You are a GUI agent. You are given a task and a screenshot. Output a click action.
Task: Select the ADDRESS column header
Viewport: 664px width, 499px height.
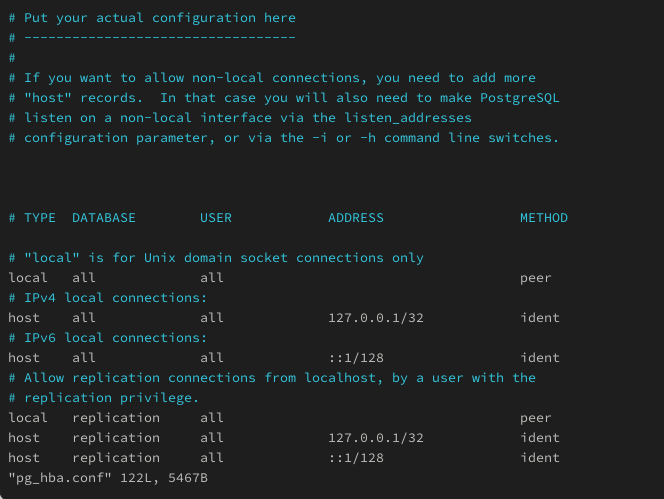[x=356, y=218]
